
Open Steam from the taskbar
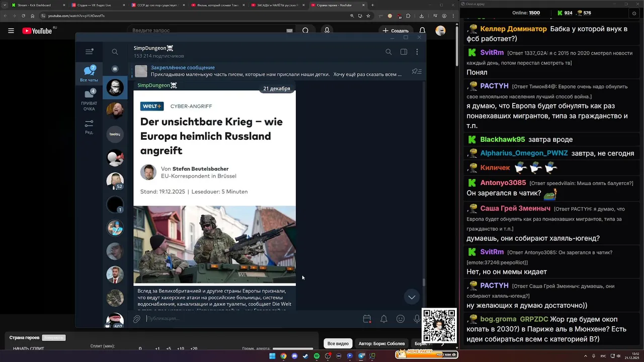pos(305,356)
